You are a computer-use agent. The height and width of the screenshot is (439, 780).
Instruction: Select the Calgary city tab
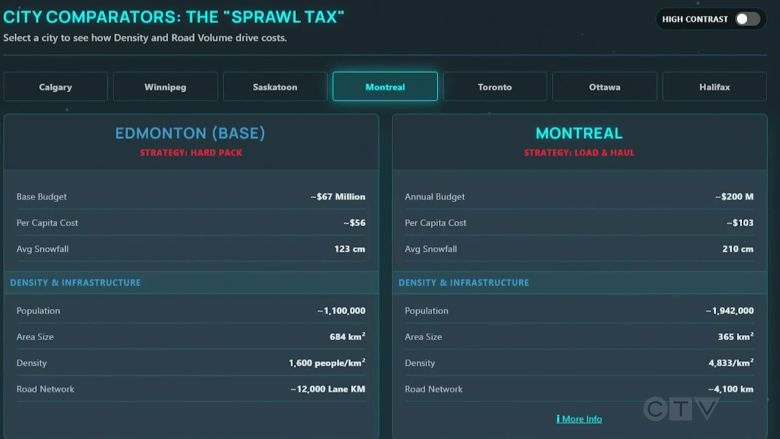coord(56,87)
